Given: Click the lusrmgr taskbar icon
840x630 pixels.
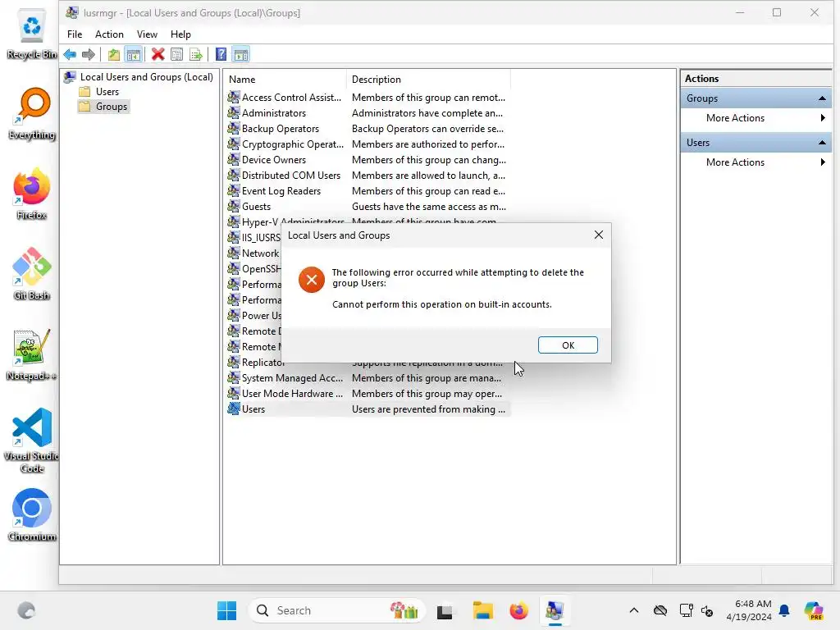Looking at the screenshot, I should coord(555,610).
